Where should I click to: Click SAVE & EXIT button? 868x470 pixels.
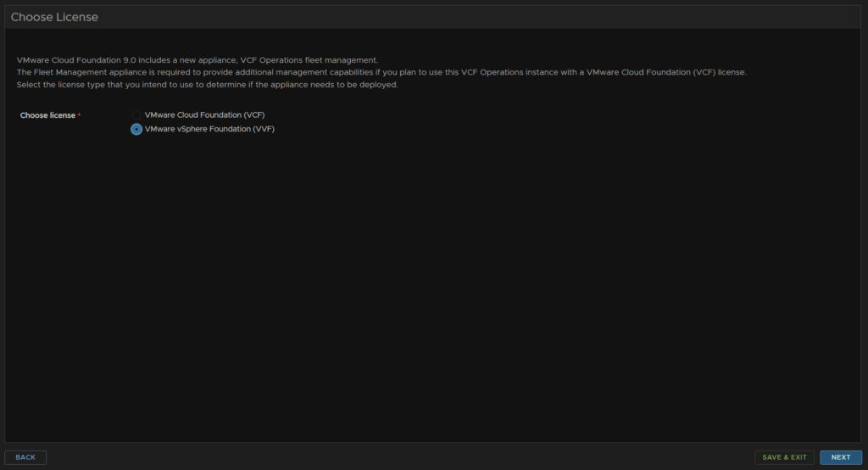click(784, 457)
